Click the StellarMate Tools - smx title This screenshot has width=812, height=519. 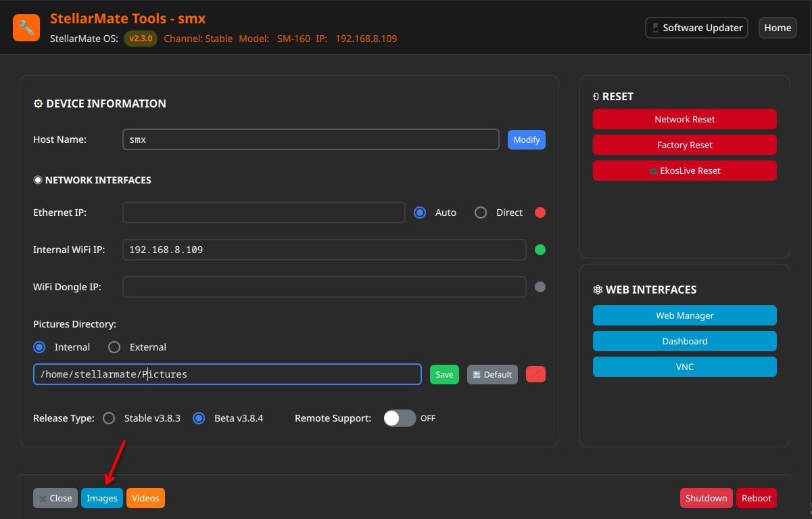(x=128, y=18)
